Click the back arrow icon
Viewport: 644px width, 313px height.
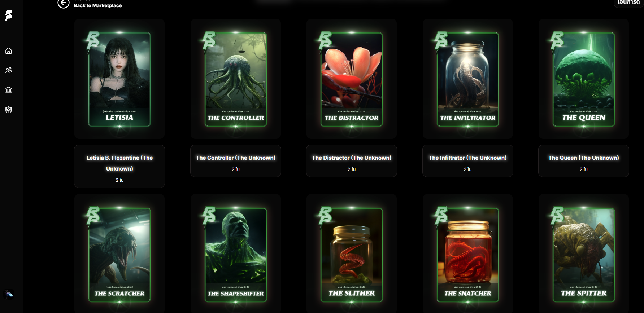[x=64, y=4]
